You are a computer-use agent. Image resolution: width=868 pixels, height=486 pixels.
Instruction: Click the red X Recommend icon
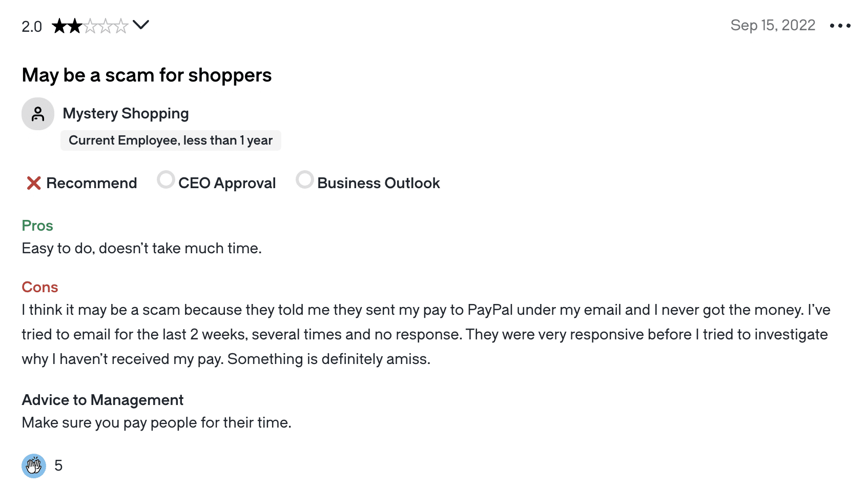click(34, 183)
